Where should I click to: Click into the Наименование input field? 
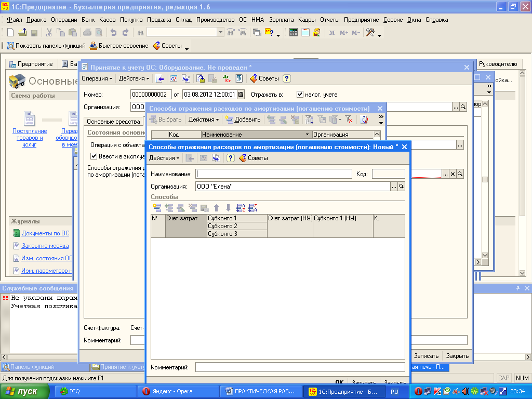tap(274, 174)
